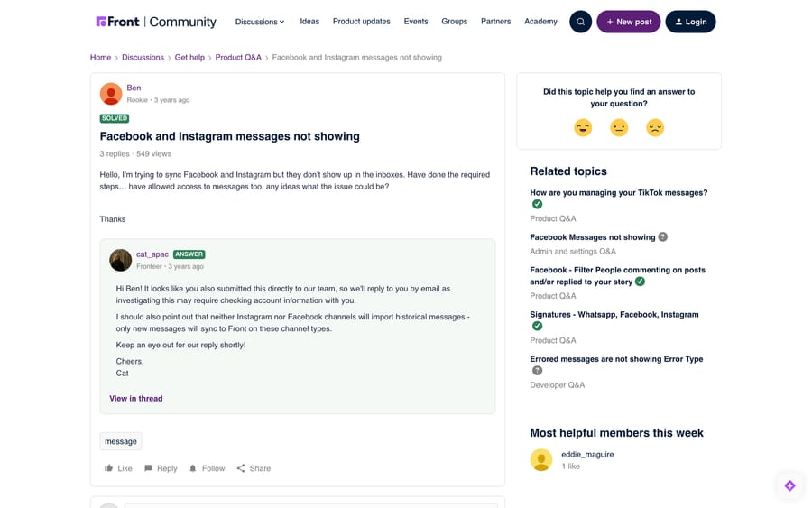Navigate to Events
This screenshot has width=812, height=508.
coord(416,22)
